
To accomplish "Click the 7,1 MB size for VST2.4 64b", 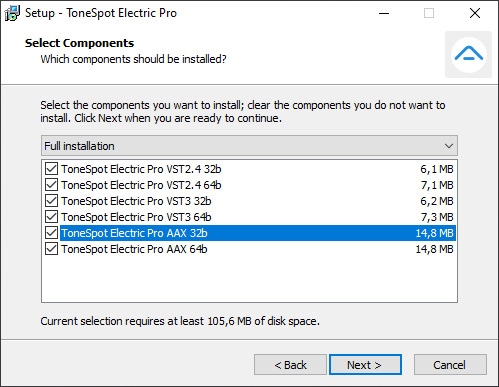I will pos(437,185).
